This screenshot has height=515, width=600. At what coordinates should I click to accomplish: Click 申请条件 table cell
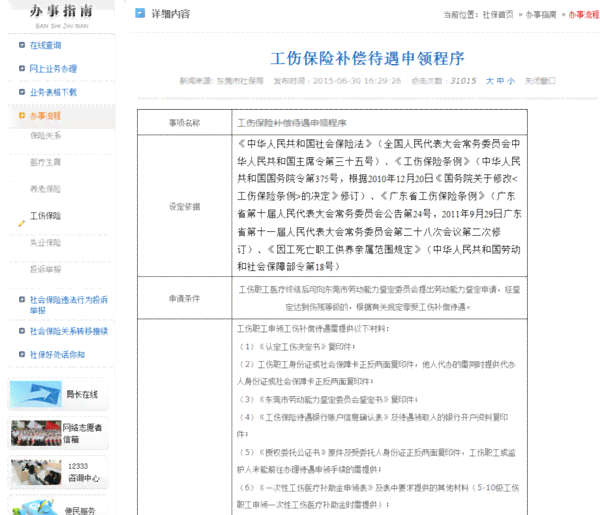click(184, 298)
